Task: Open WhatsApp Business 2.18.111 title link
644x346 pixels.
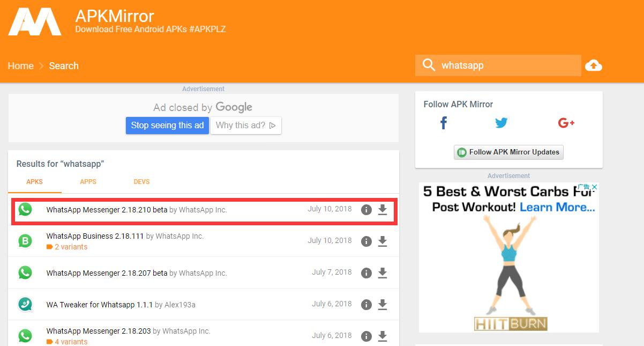Action: [95, 236]
